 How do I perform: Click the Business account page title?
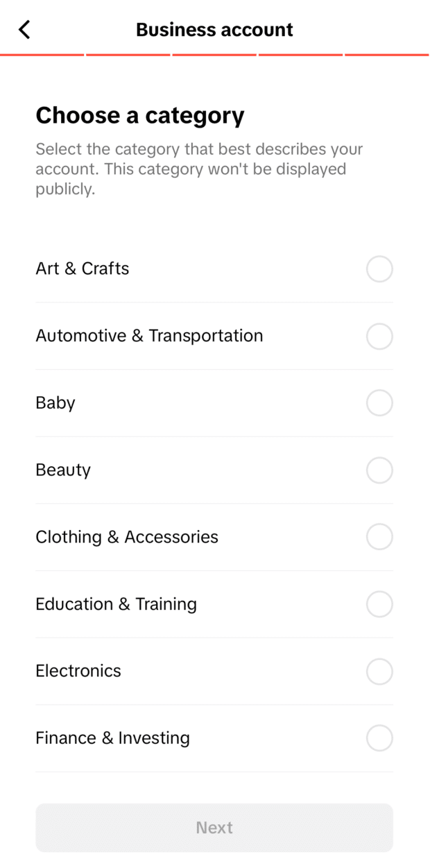click(x=214, y=30)
